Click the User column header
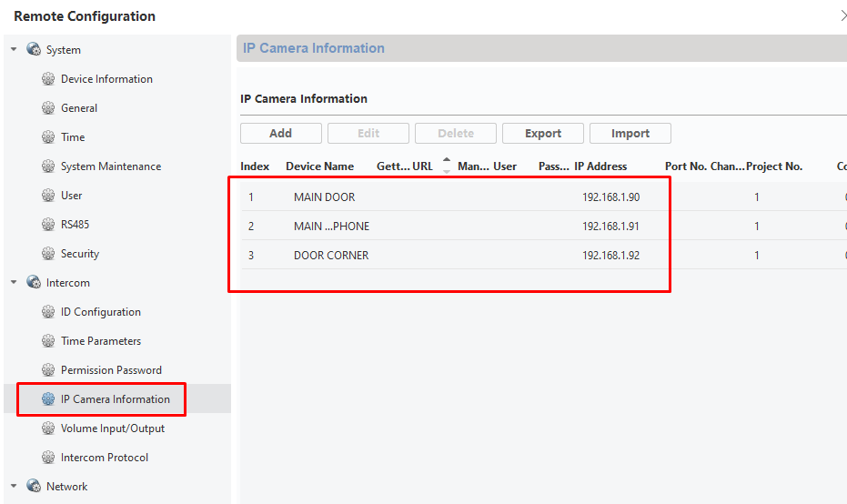The height and width of the screenshot is (504, 847). [505, 166]
